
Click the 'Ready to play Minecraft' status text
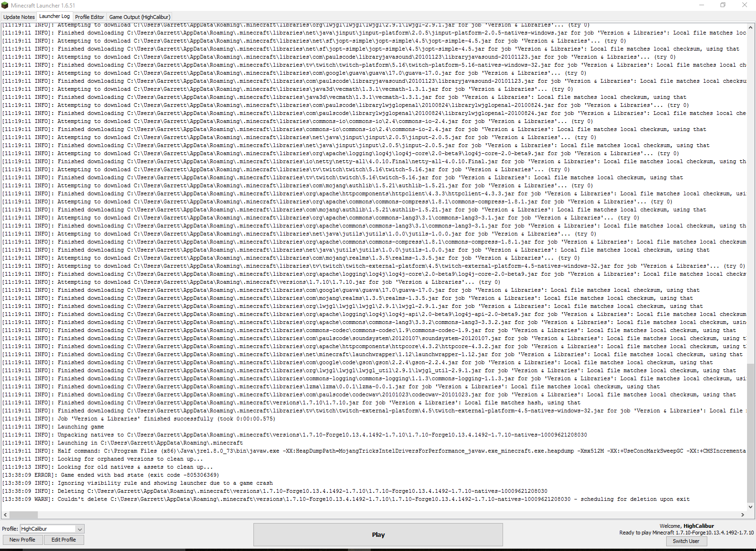[x=686, y=533]
